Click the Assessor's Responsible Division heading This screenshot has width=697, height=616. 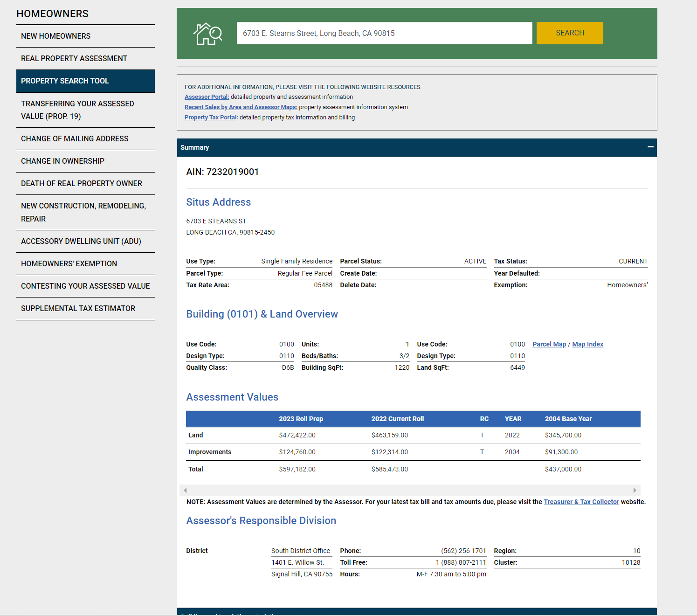click(x=261, y=520)
